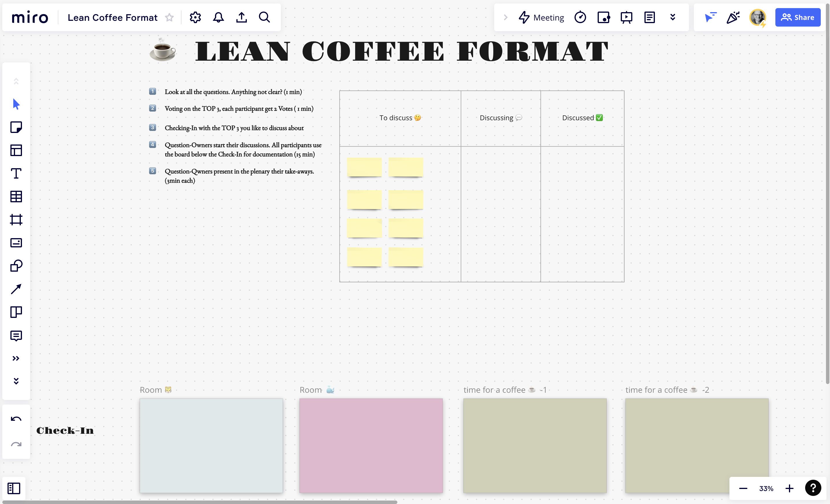
Task: Open the comment tool
Action: 16,336
